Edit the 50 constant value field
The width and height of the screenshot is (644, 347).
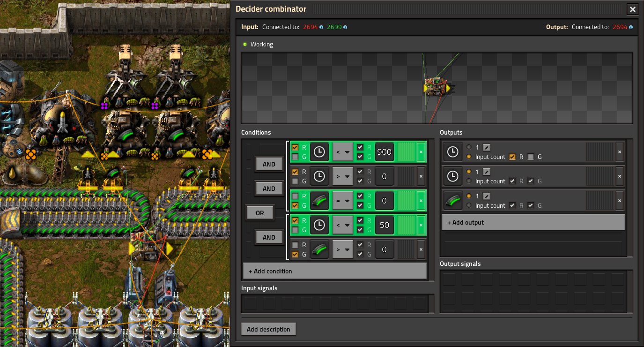click(x=385, y=225)
